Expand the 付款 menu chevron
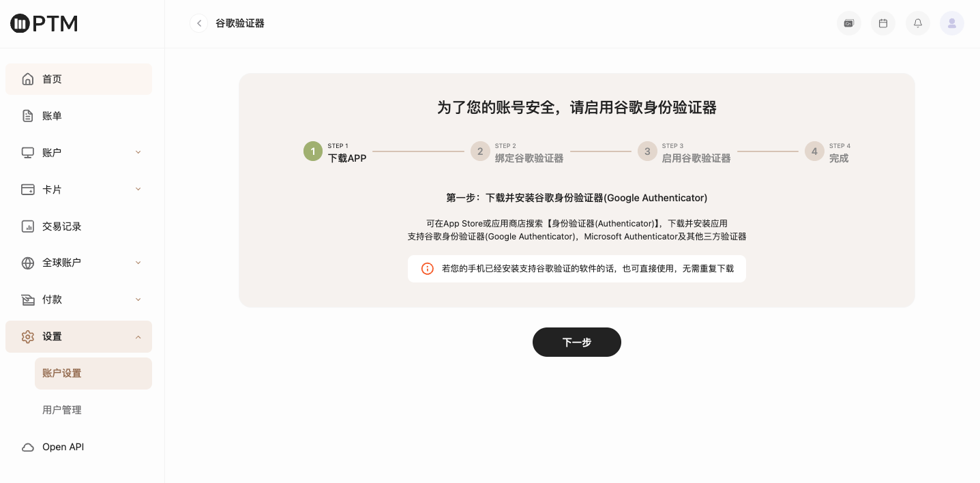Viewport: 980px width, 483px height. pos(138,299)
